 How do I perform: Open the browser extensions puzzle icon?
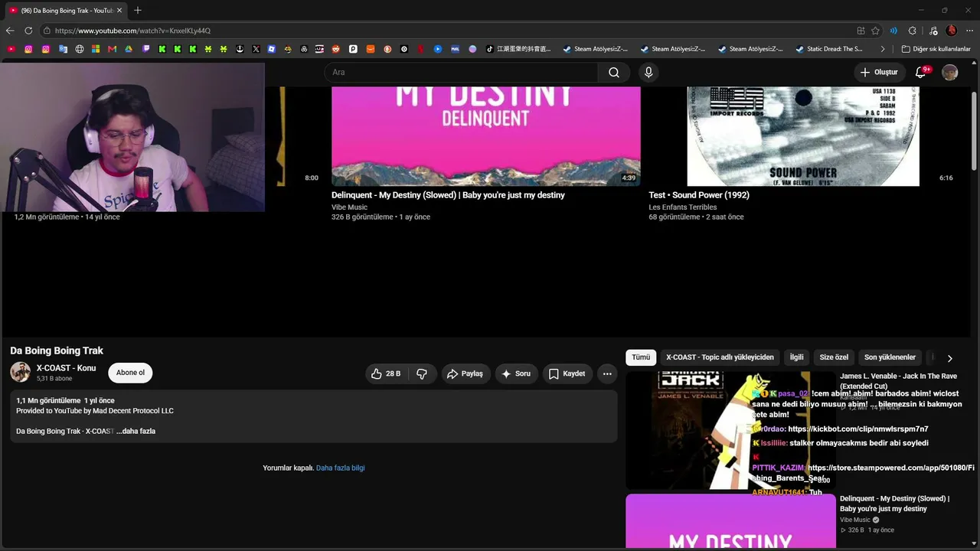point(912,31)
